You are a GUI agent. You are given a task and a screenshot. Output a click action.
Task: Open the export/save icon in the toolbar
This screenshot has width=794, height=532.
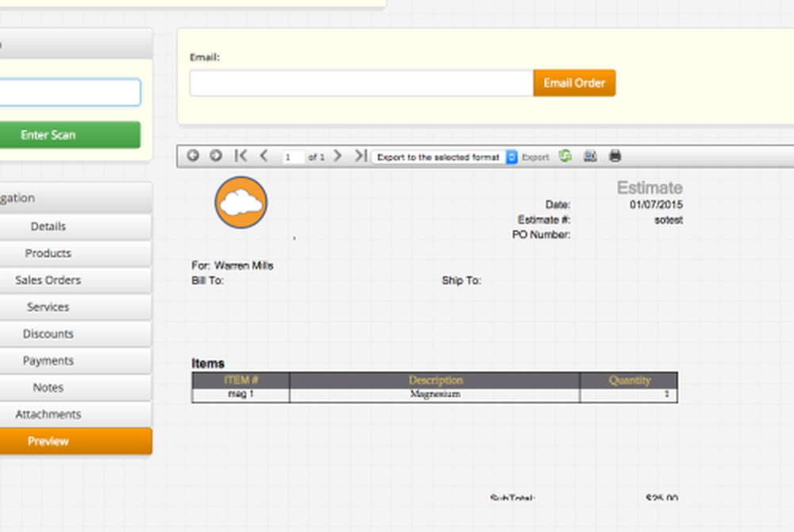click(x=590, y=156)
